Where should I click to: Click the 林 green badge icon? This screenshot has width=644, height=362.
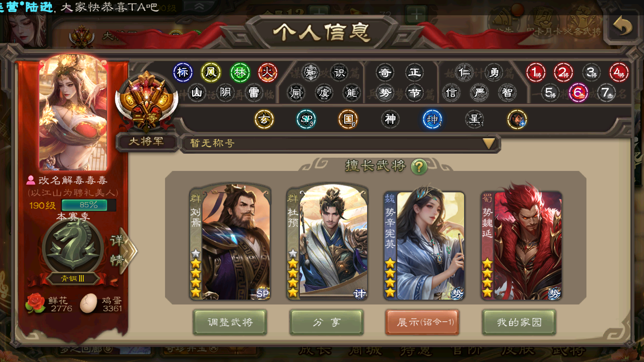[x=240, y=72]
